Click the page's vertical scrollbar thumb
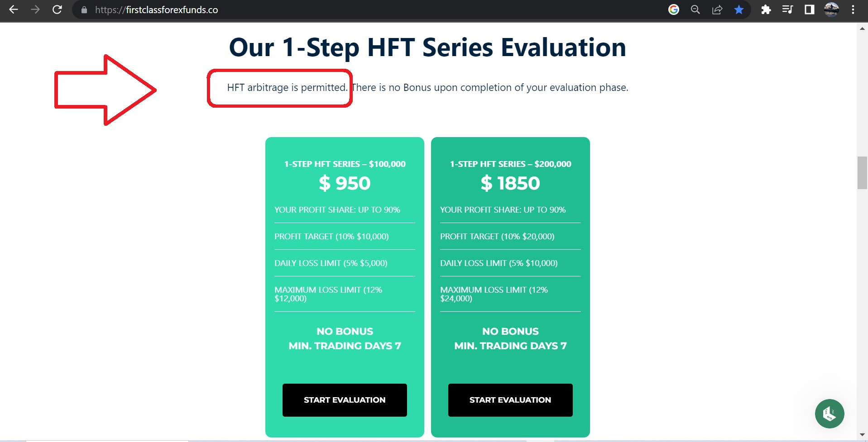This screenshot has width=868, height=442. [862, 173]
